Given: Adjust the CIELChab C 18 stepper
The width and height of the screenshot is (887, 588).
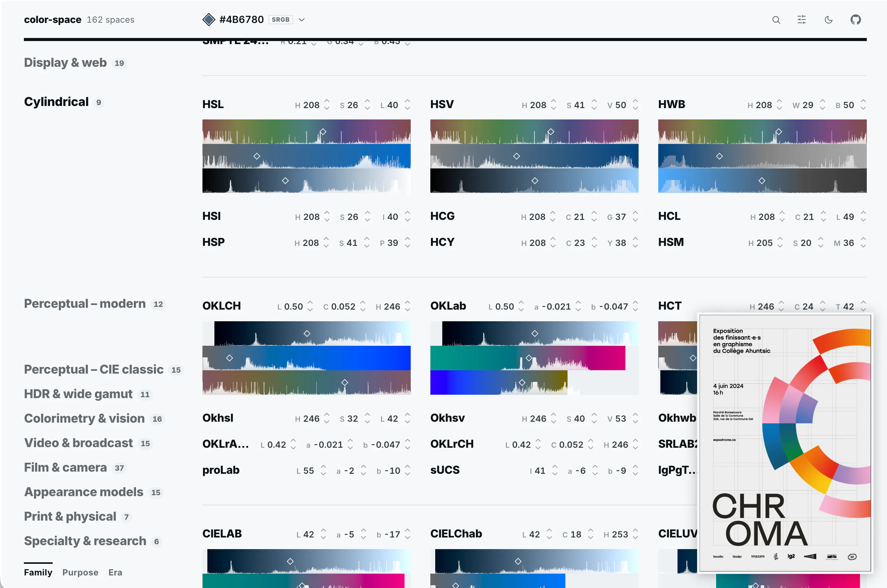Looking at the screenshot, I should (591, 534).
